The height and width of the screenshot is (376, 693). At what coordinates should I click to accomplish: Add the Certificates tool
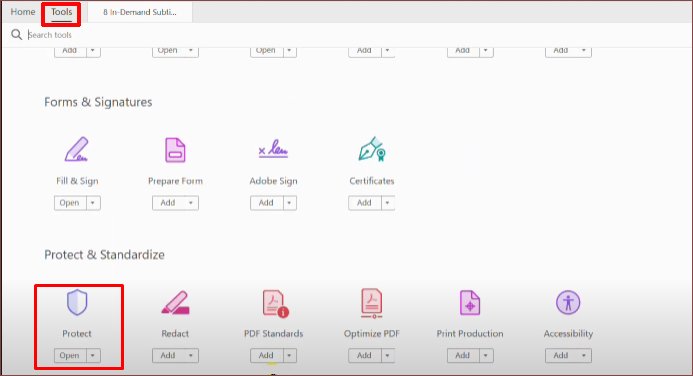click(364, 203)
